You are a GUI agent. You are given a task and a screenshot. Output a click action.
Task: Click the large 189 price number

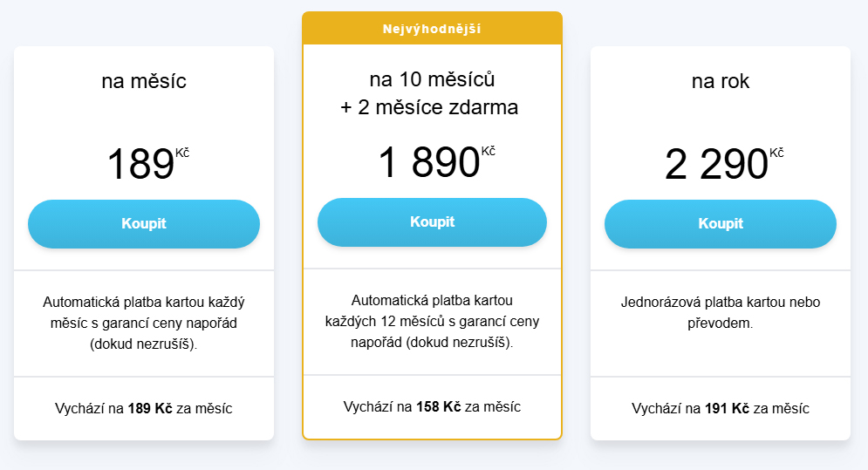140,165
